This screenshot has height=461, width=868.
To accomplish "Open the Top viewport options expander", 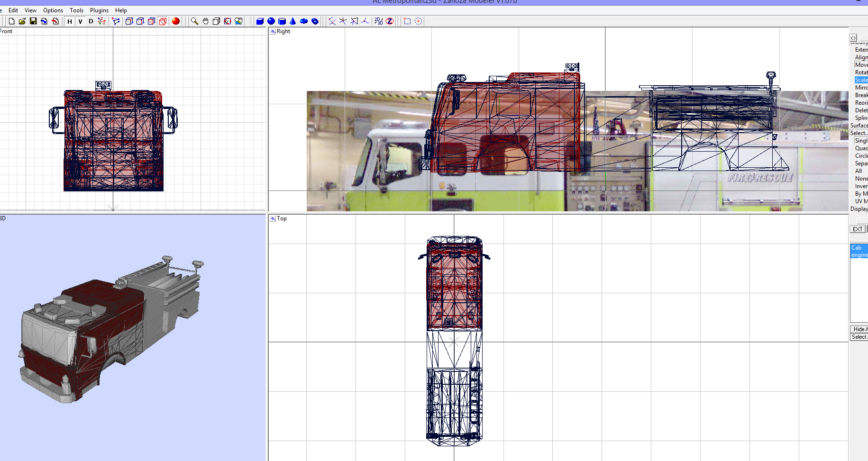I will (273, 218).
